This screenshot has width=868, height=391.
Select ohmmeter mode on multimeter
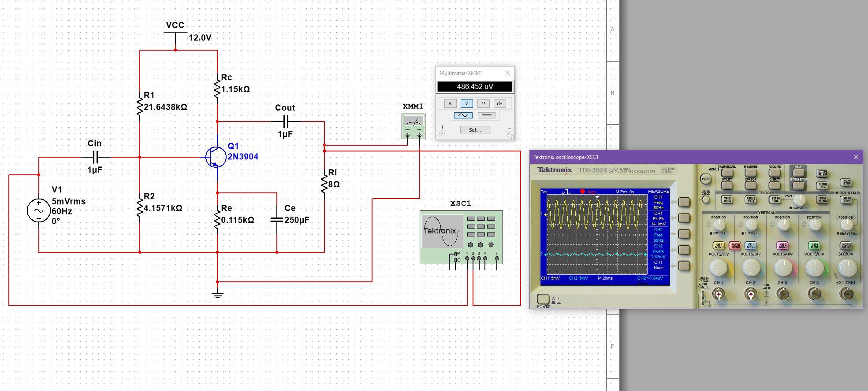[483, 103]
